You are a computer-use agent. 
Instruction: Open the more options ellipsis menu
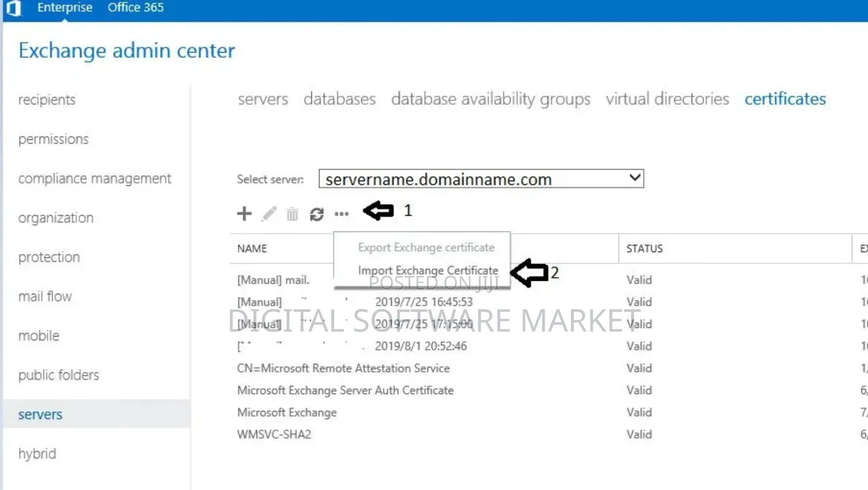coord(342,214)
